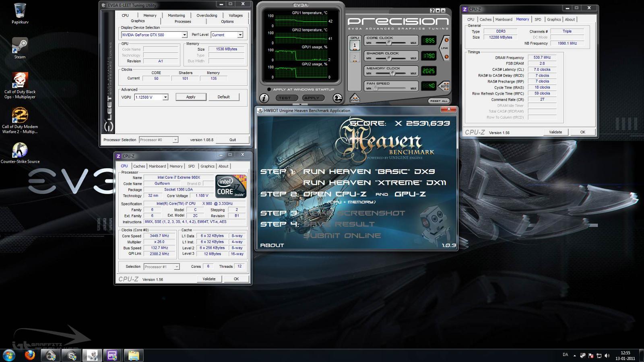Switch to the Heaven benchmark taskbar button
The width and height of the screenshot is (644, 362).
click(x=92, y=355)
